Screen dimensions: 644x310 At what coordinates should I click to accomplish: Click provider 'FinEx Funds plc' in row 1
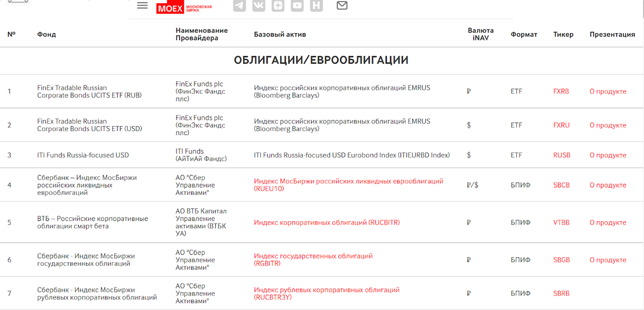pyautogui.click(x=200, y=91)
